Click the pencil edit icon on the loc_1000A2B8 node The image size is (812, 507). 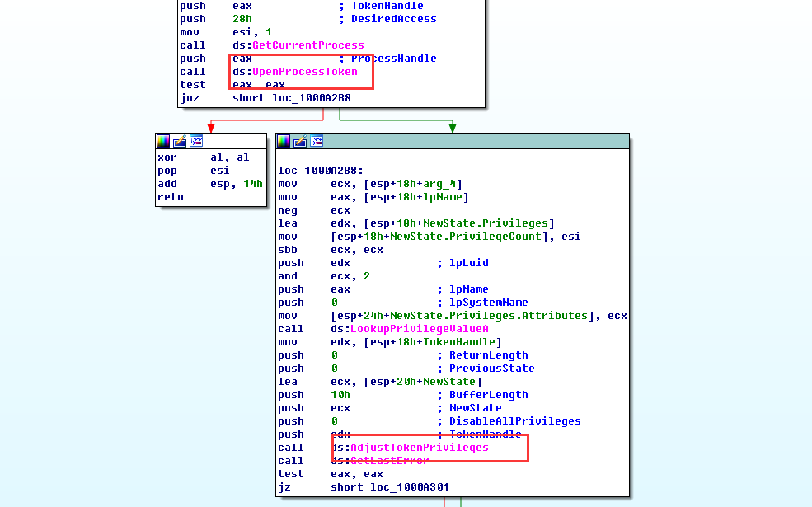(x=300, y=141)
